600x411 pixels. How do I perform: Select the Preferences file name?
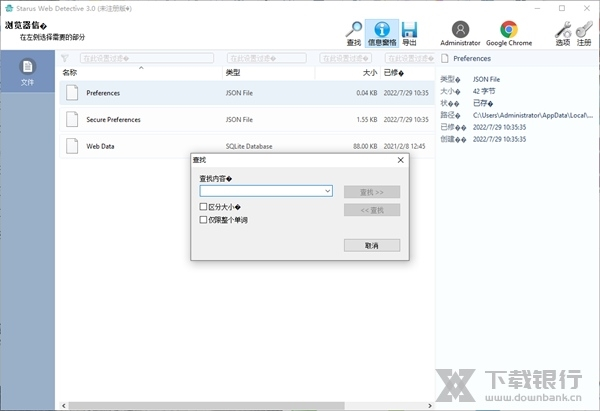[x=103, y=93]
